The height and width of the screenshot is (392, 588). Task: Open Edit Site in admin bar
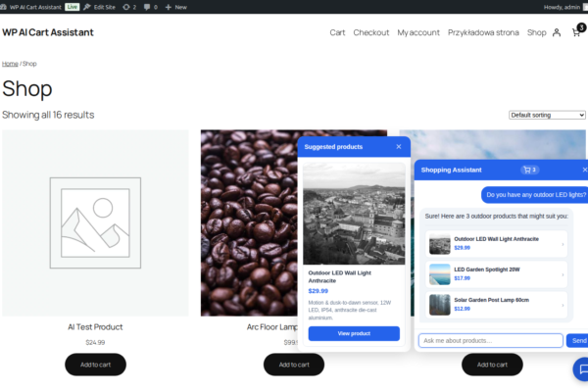pos(99,7)
